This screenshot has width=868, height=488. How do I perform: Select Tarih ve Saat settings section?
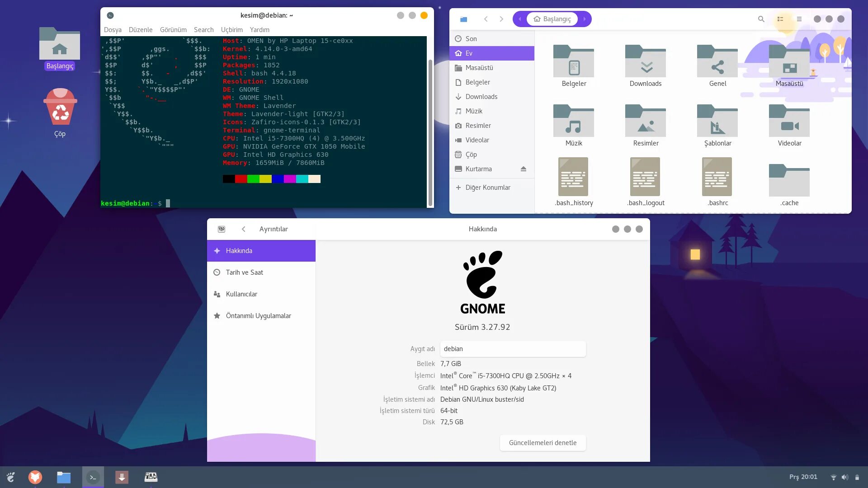click(245, 272)
